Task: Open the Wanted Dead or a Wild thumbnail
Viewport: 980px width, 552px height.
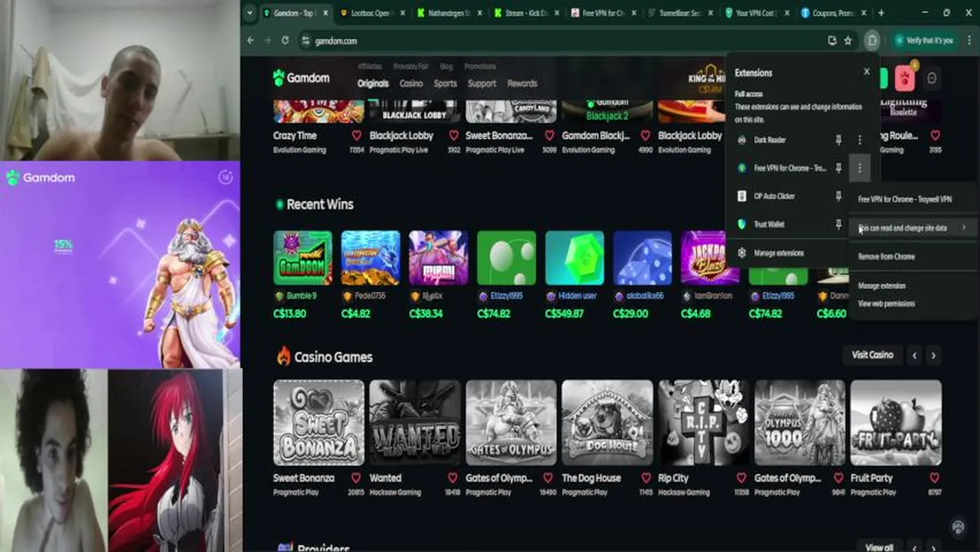Action: [x=415, y=422]
